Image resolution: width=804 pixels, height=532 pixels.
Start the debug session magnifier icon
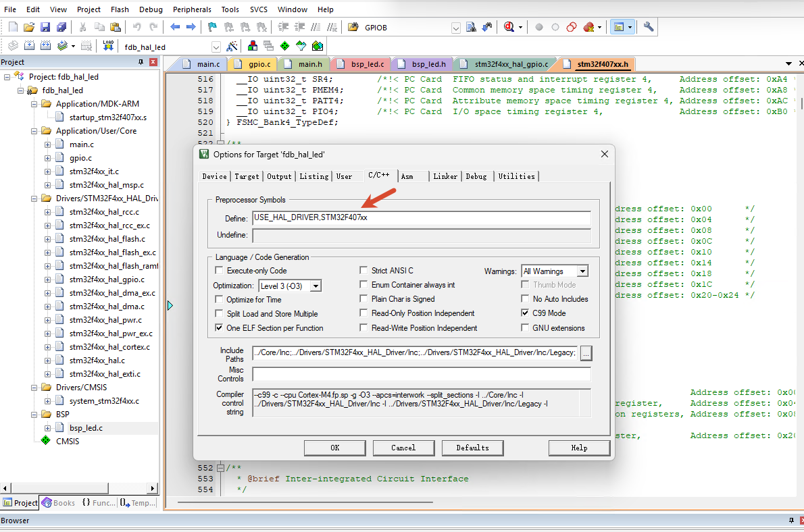click(509, 27)
